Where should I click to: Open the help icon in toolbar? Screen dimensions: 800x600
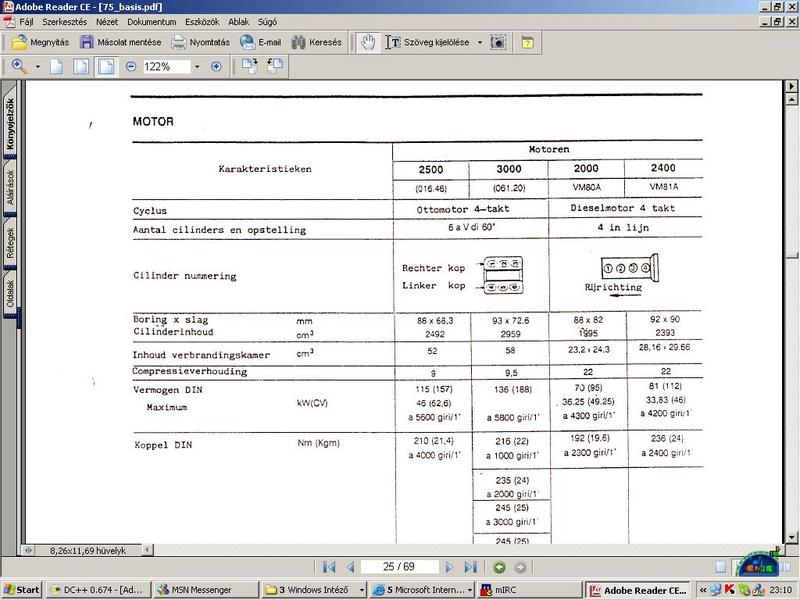click(x=527, y=43)
